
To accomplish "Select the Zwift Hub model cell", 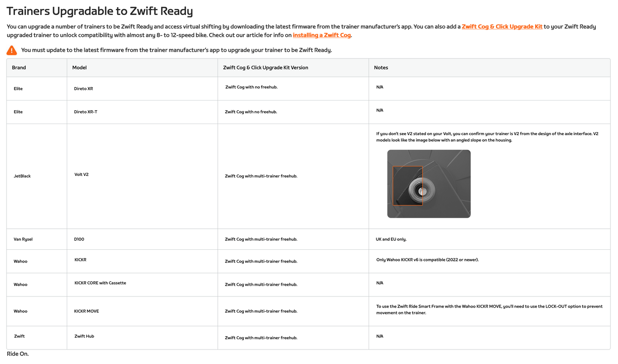I will click(84, 336).
